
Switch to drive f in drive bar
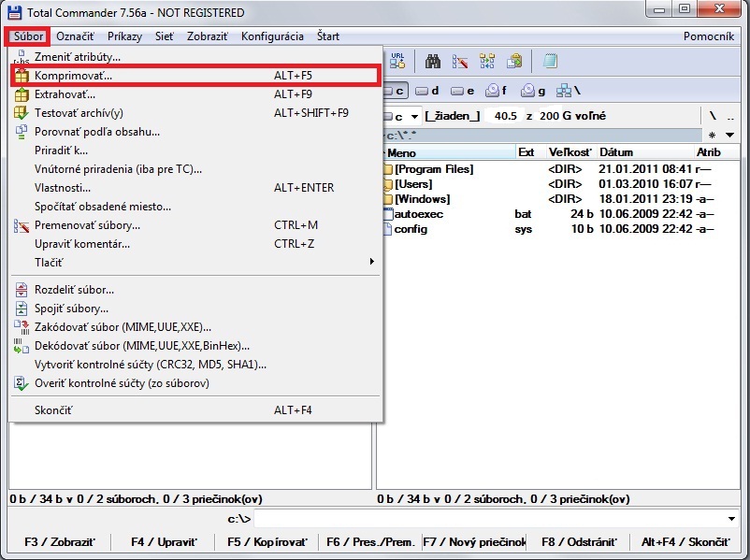(x=495, y=91)
